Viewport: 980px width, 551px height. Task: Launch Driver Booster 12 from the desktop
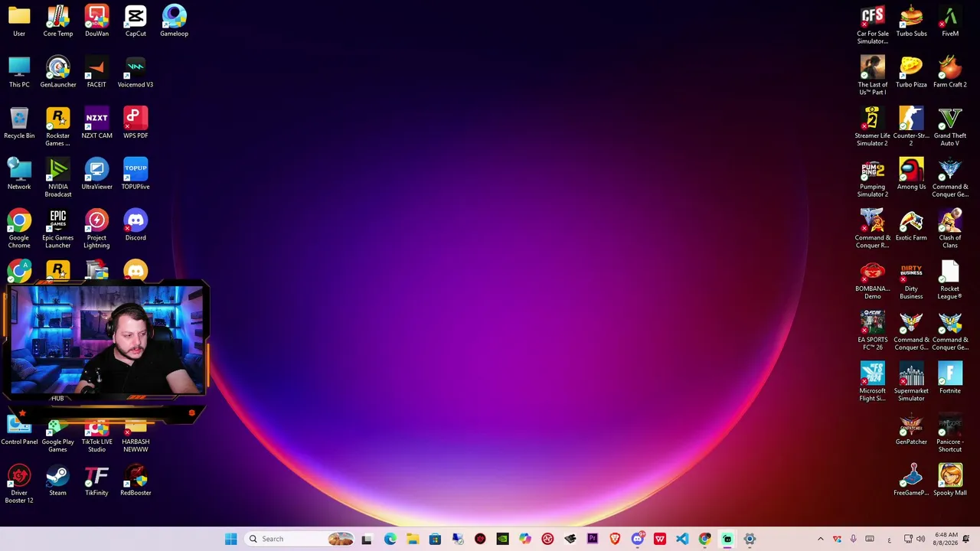(x=19, y=484)
